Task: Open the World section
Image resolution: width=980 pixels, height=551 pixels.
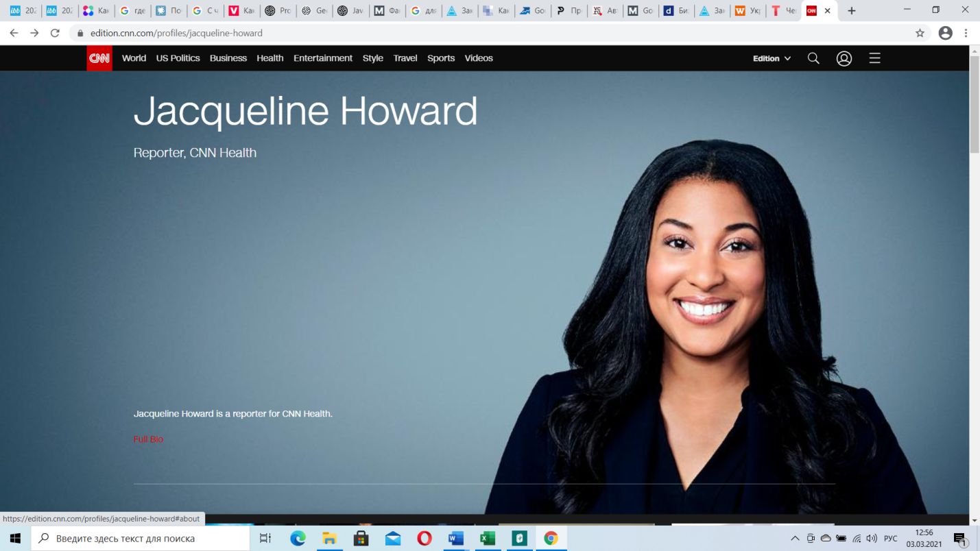Action: pos(134,58)
